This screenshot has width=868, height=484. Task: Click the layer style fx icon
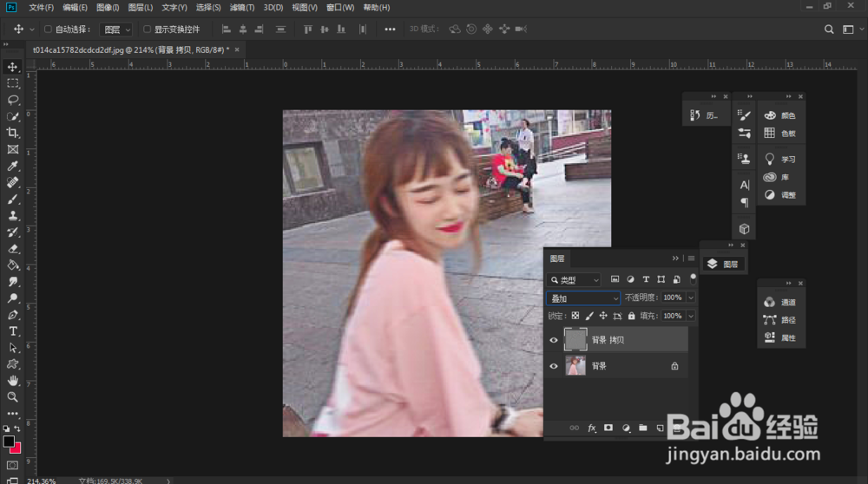tap(592, 428)
